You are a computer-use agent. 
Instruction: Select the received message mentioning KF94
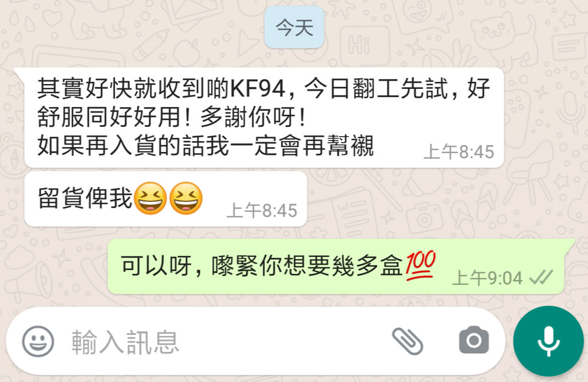tap(264, 117)
